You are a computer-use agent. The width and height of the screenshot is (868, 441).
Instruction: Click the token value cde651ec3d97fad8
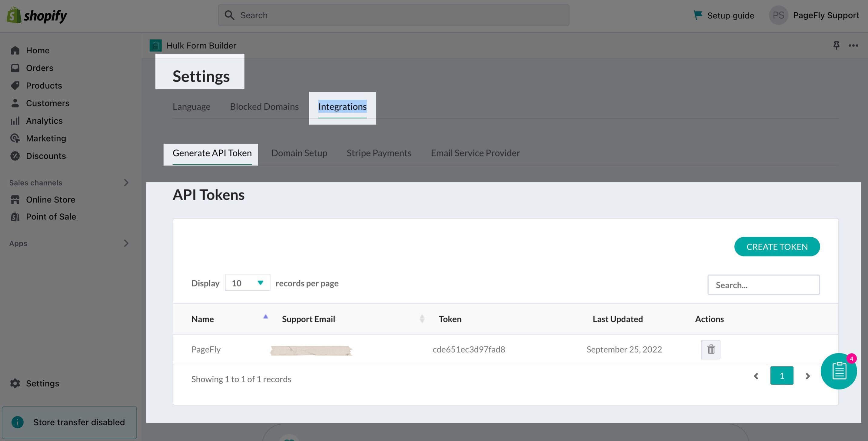pos(469,349)
